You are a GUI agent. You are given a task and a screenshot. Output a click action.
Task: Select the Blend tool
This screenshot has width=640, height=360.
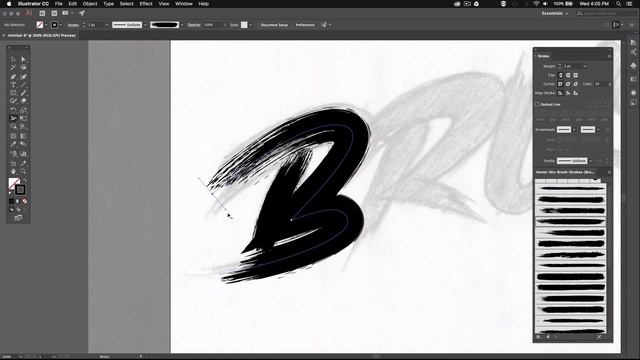click(23, 144)
